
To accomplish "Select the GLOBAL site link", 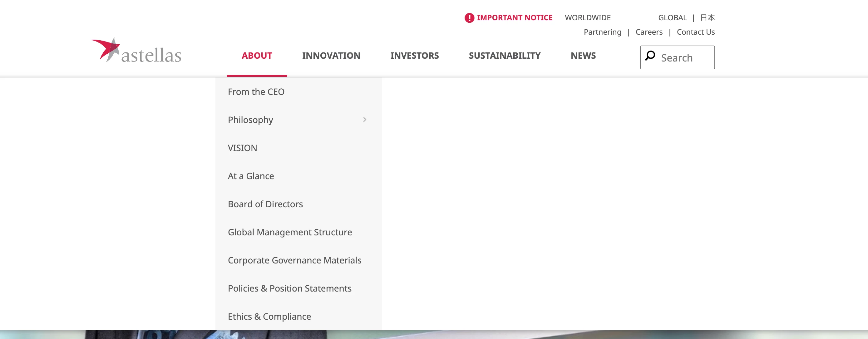I will [672, 18].
